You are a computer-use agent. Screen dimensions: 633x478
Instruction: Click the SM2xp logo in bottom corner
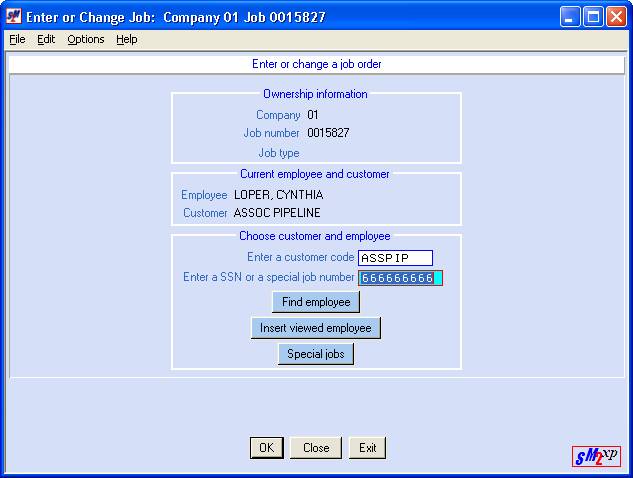[597, 456]
